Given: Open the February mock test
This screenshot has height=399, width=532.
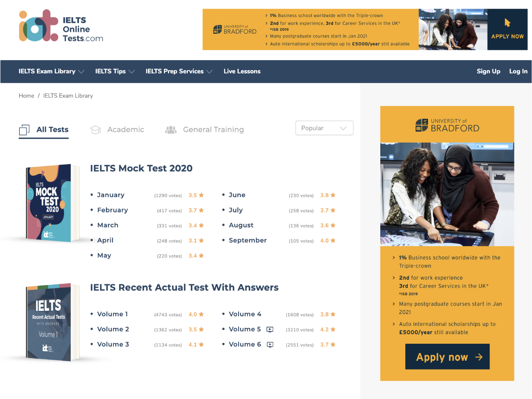Looking at the screenshot, I should (113, 210).
